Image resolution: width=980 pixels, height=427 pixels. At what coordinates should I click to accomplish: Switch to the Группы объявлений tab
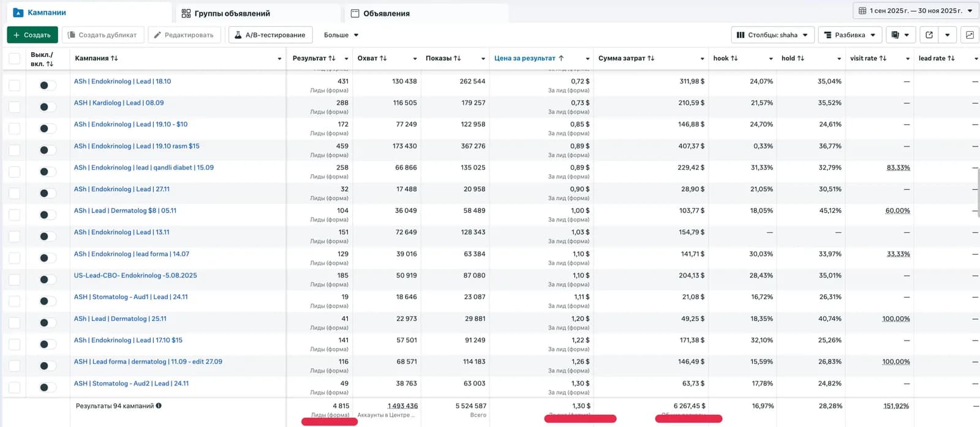[257, 13]
